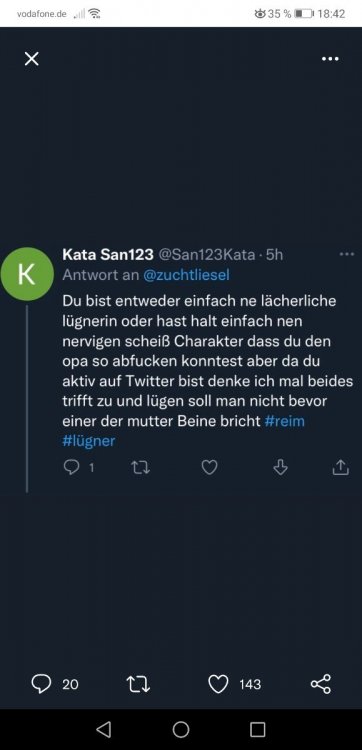Tap the bottom bar share icon
Viewport: 362px width, 750px height.
pos(320,684)
